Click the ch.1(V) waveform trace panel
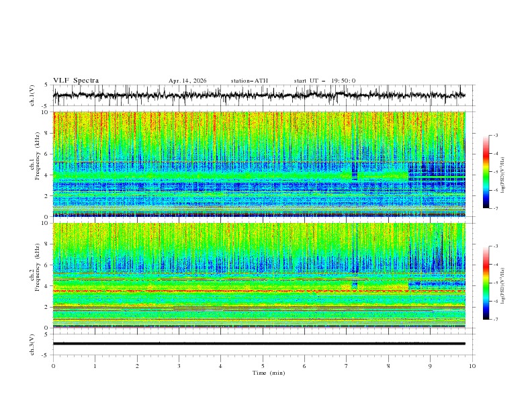This screenshot has height=411, width=532. (x=259, y=95)
